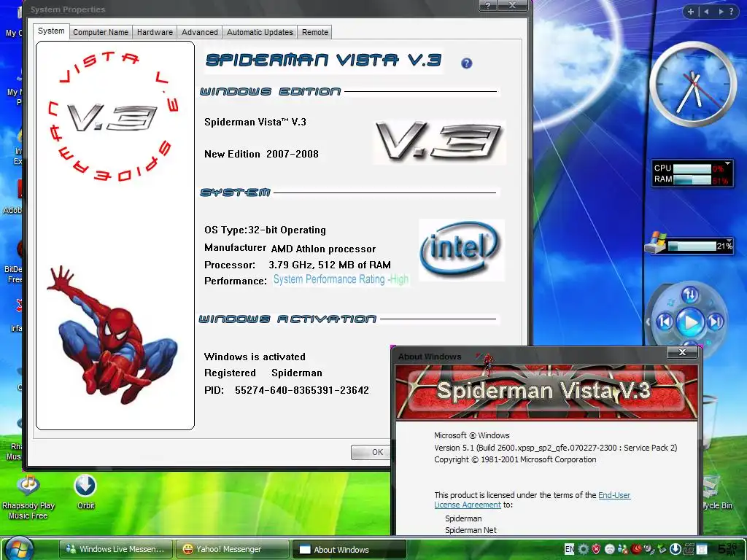Open the Orbit desktop shortcut
The height and width of the screenshot is (560, 747).
(x=86, y=492)
